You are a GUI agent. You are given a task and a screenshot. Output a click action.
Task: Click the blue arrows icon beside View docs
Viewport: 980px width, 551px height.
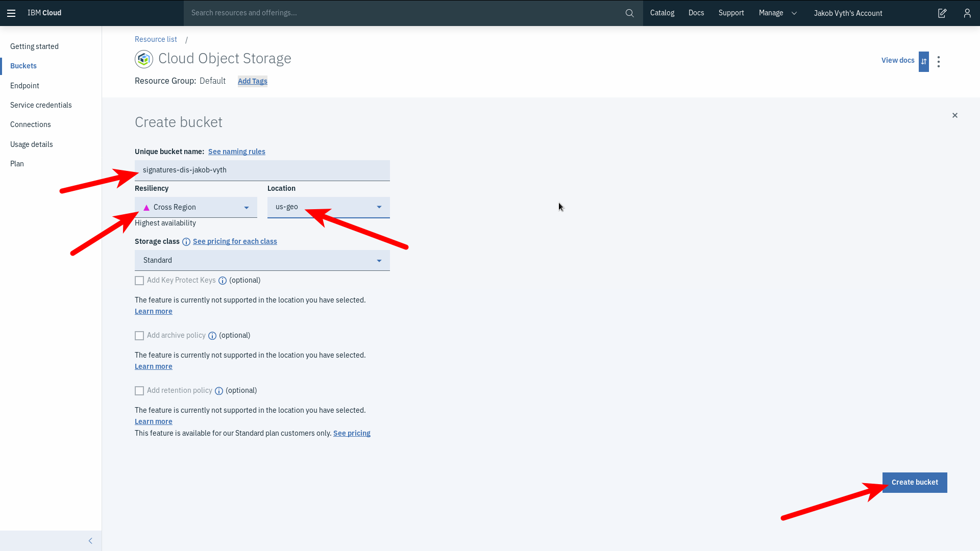924,62
